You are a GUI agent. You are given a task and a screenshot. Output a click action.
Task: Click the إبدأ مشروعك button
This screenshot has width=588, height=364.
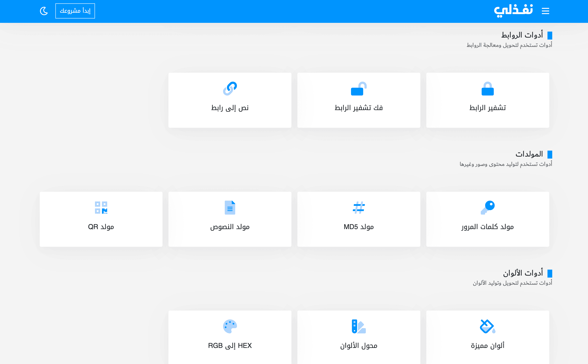tap(75, 11)
